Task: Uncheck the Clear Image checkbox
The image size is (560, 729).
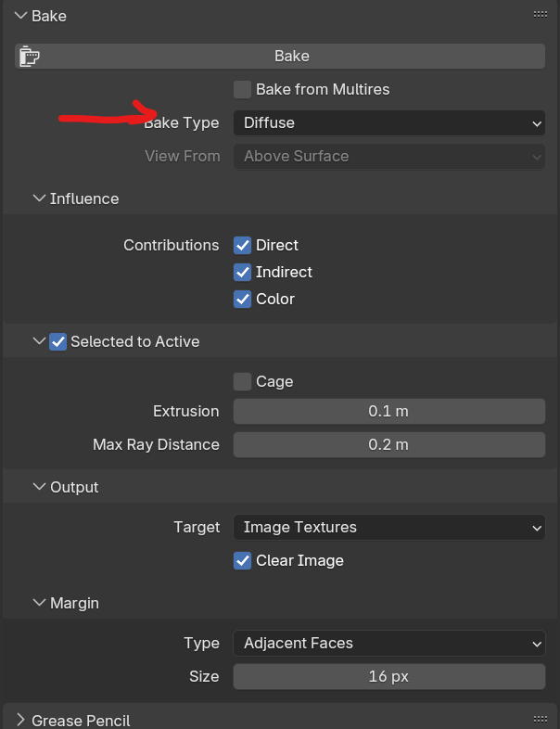Action: [242, 561]
